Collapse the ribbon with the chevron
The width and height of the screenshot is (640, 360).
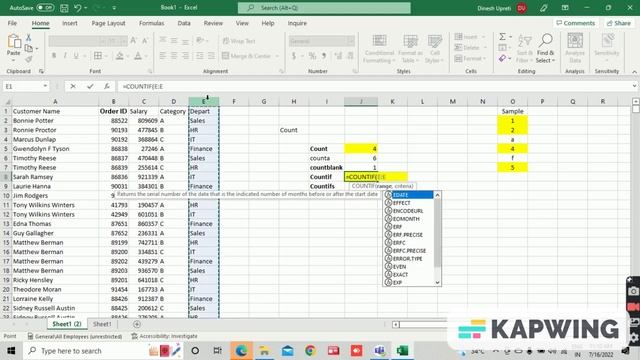pos(634,72)
